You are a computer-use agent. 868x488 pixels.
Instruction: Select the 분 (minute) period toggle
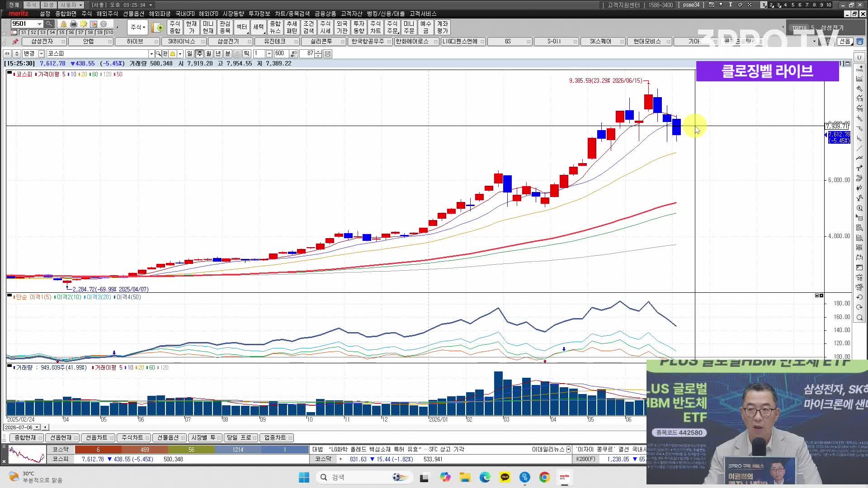point(228,54)
